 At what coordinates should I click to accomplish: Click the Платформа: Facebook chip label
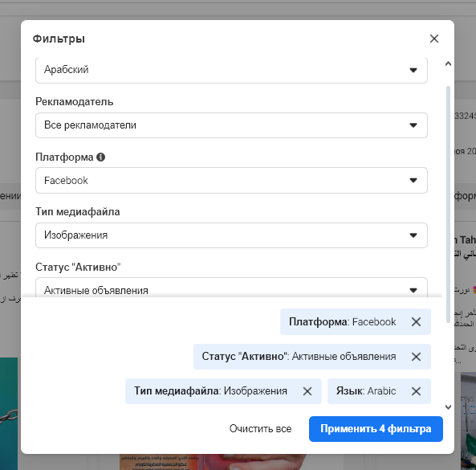click(342, 321)
